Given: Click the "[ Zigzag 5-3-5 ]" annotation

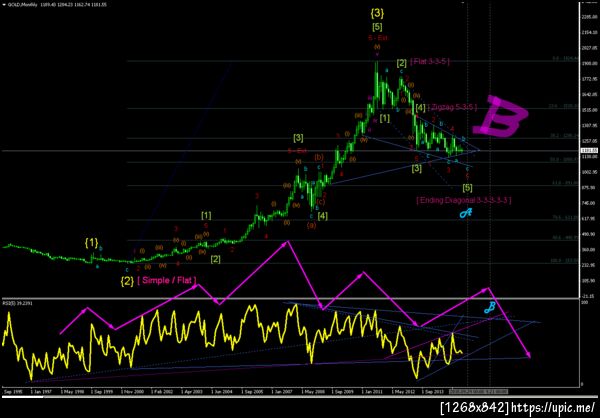Looking at the screenshot, I should pos(452,108).
